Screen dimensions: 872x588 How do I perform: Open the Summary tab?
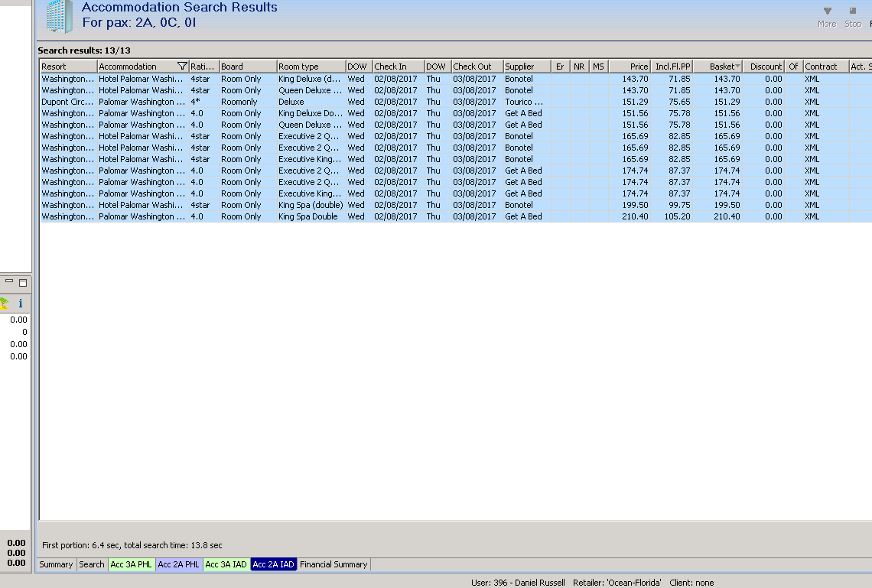point(56,564)
